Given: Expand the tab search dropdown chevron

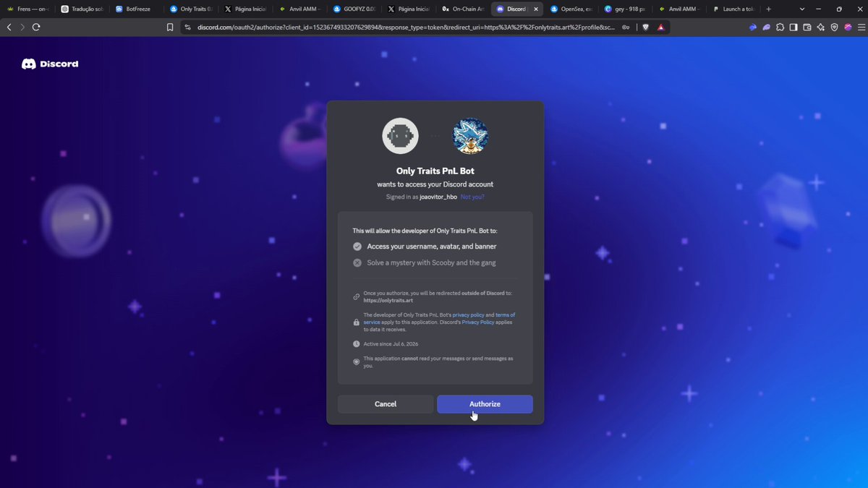Looking at the screenshot, I should click(802, 9).
